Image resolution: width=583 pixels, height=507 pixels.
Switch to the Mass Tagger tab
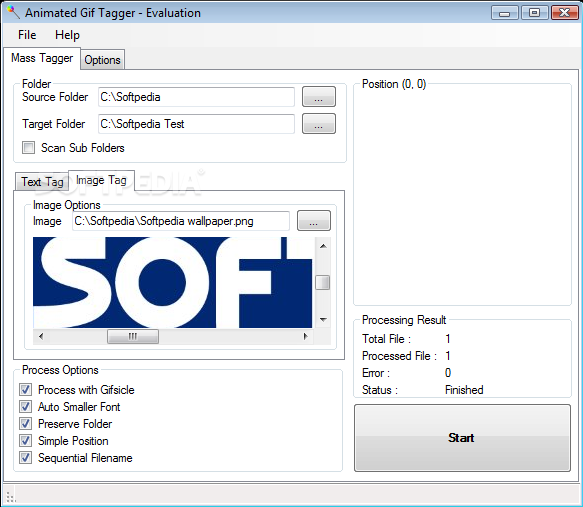click(42, 58)
